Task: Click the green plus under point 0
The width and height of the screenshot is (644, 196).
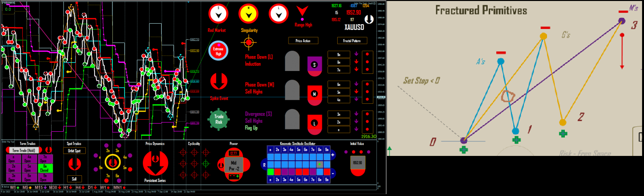Action: tap(464, 150)
